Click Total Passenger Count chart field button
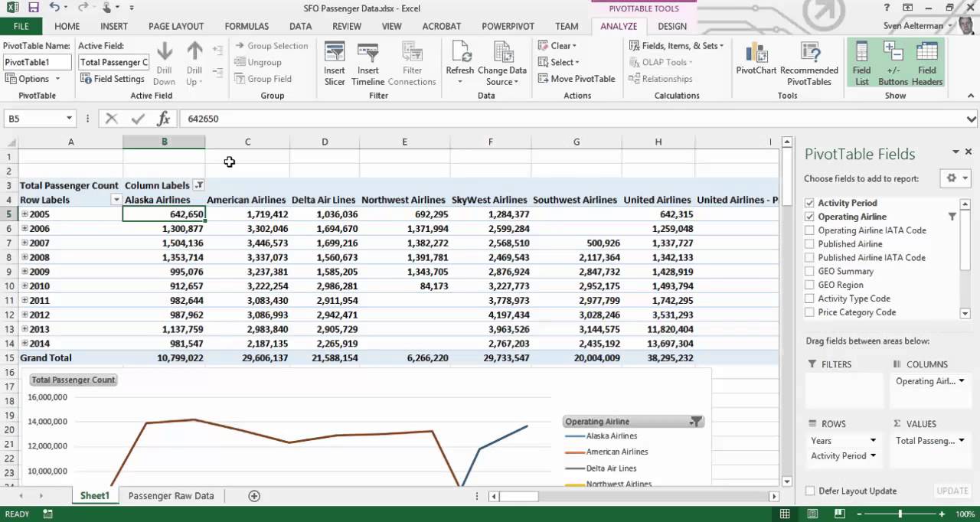Viewport: 980px width, 522px height. tap(73, 380)
